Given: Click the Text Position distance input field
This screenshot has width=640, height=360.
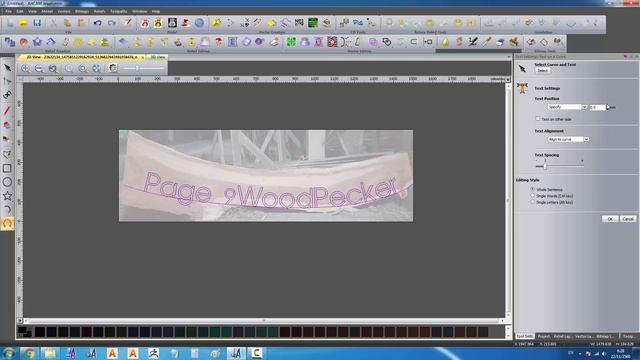Looking at the screenshot, I should (597, 107).
